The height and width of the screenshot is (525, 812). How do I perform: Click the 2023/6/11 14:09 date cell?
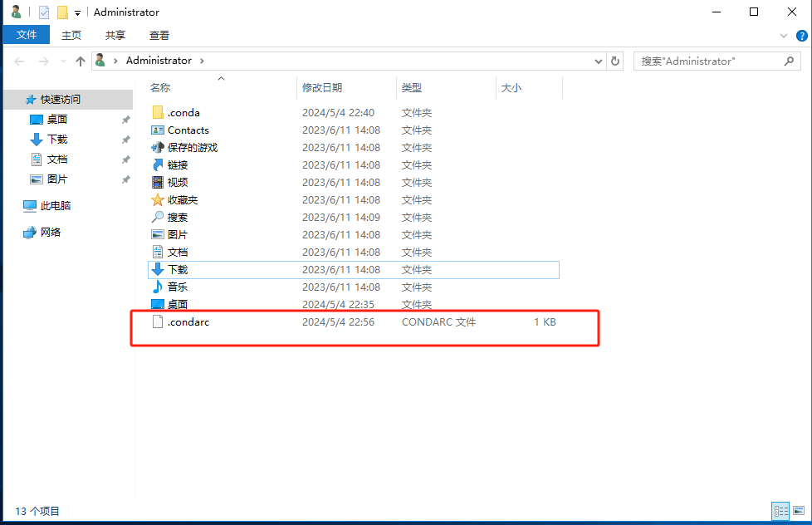[341, 218]
